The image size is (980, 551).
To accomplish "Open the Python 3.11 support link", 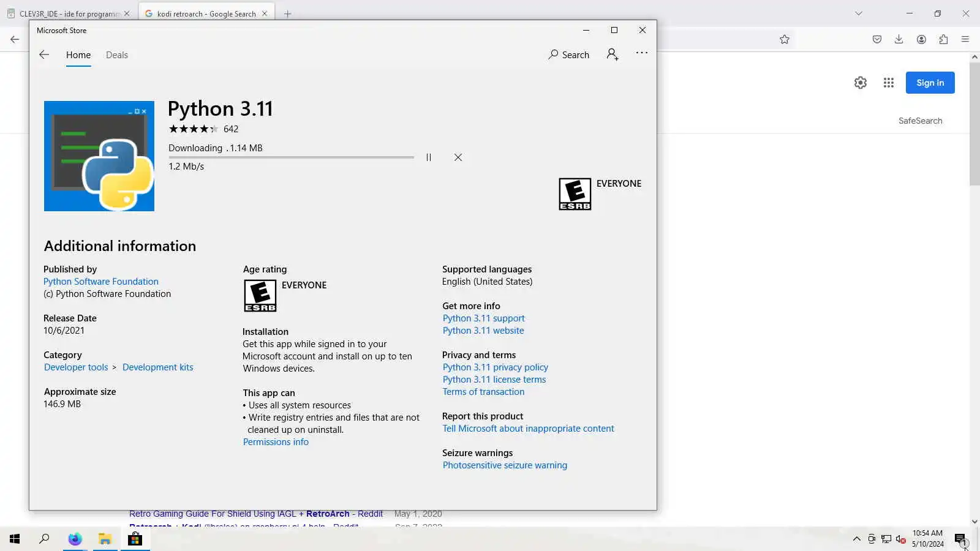I will [x=484, y=318].
